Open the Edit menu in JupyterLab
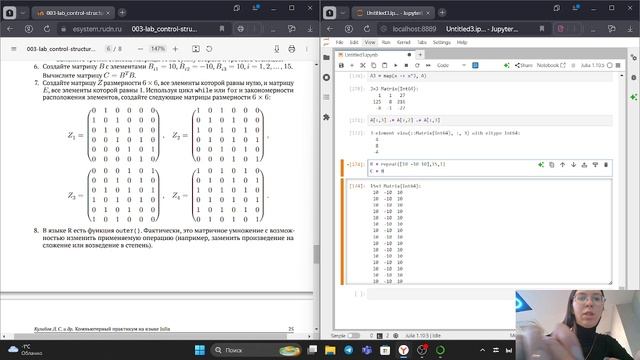This screenshot has width=640, height=360. coord(354,42)
